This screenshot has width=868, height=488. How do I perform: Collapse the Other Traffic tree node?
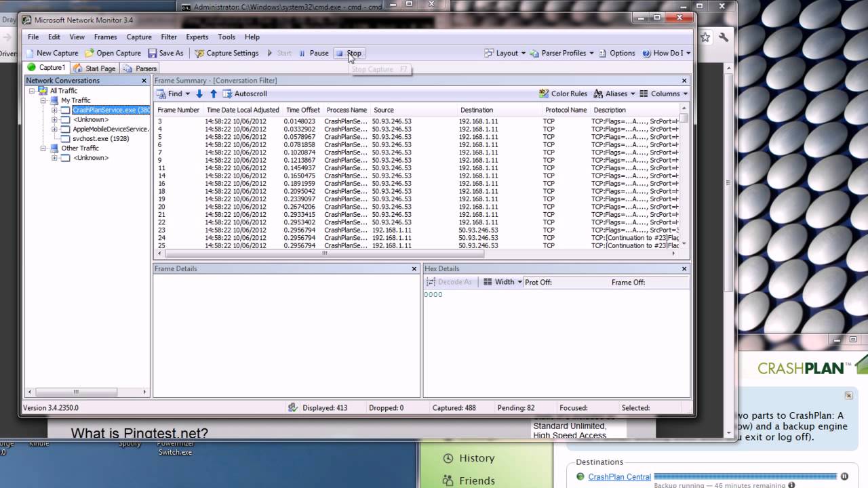pos(43,148)
